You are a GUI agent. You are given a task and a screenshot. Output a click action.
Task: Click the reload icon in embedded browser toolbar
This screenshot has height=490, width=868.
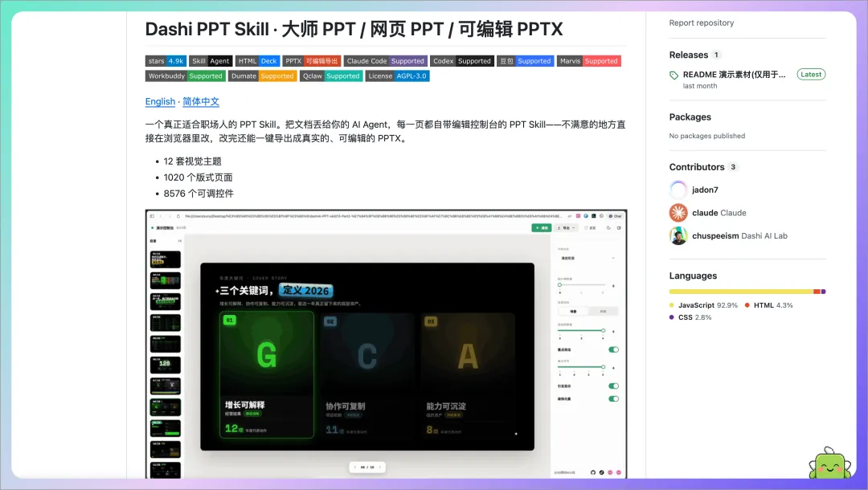click(x=178, y=216)
